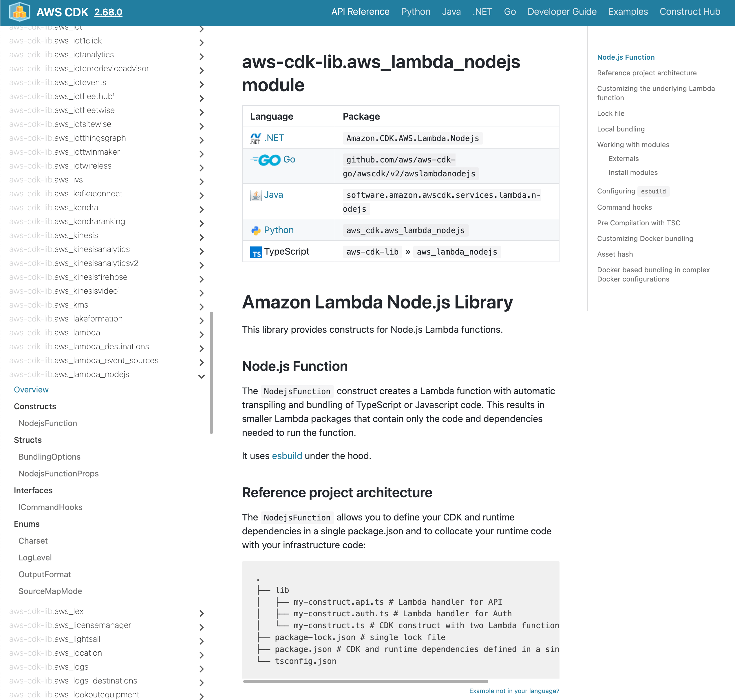Click the 2.68.0 version link

point(108,12)
